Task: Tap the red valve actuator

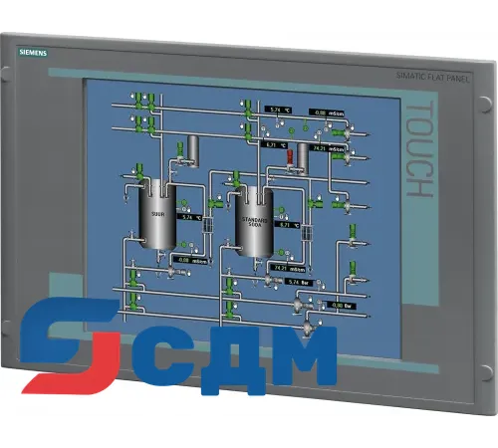Action: pyautogui.click(x=290, y=157)
